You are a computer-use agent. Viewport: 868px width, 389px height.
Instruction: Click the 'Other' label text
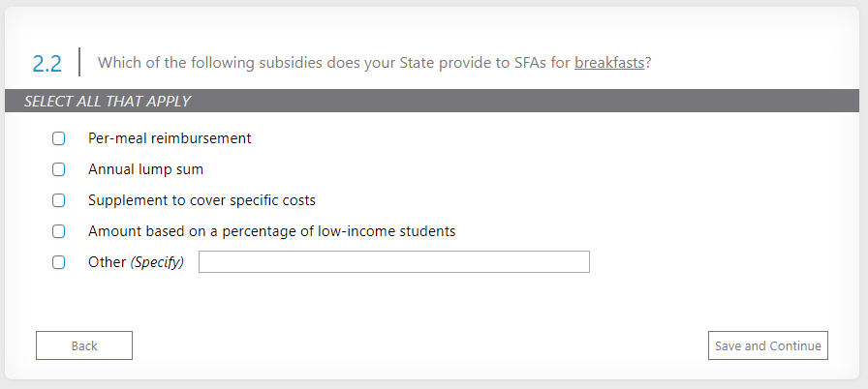pyautogui.click(x=107, y=262)
